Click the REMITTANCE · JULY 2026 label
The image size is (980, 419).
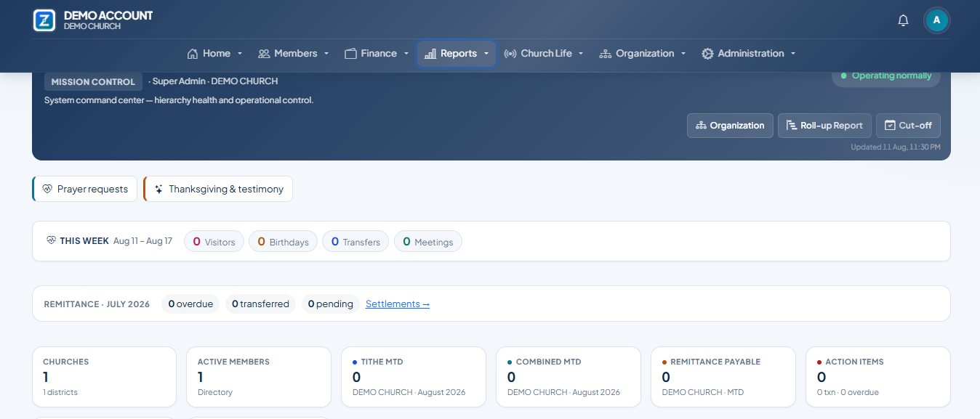(x=97, y=304)
